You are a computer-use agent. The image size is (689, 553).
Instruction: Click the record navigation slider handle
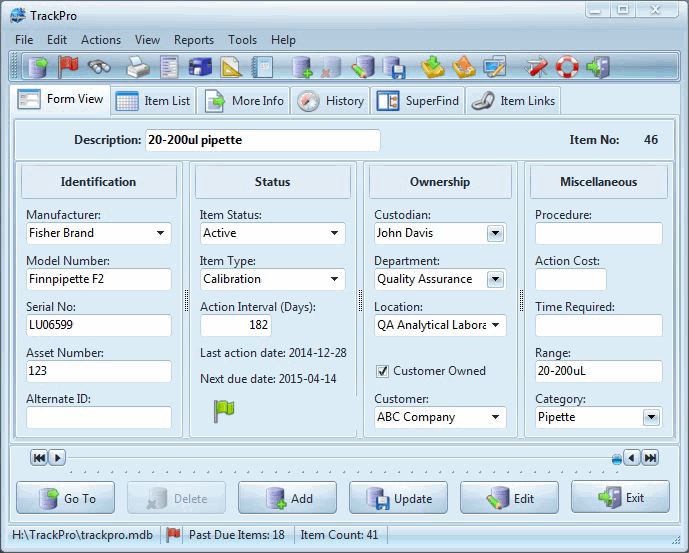617,459
